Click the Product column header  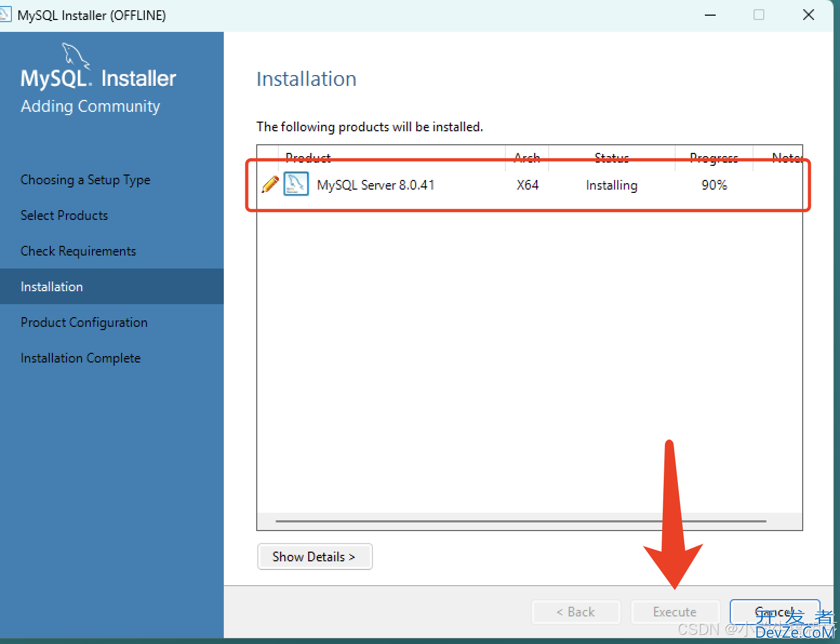pos(392,157)
